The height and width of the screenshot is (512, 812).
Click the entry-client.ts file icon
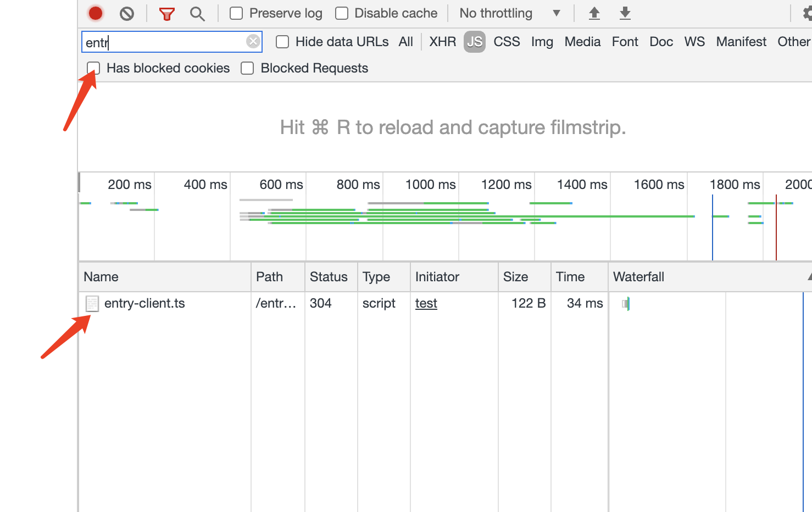pyautogui.click(x=92, y=303)
